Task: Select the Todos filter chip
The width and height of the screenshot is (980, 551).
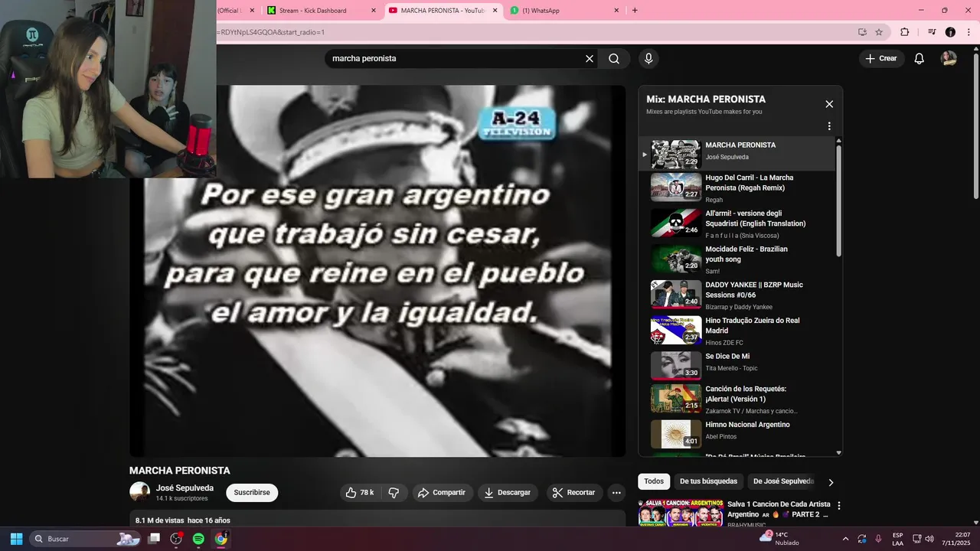Action: coord(654,481)
